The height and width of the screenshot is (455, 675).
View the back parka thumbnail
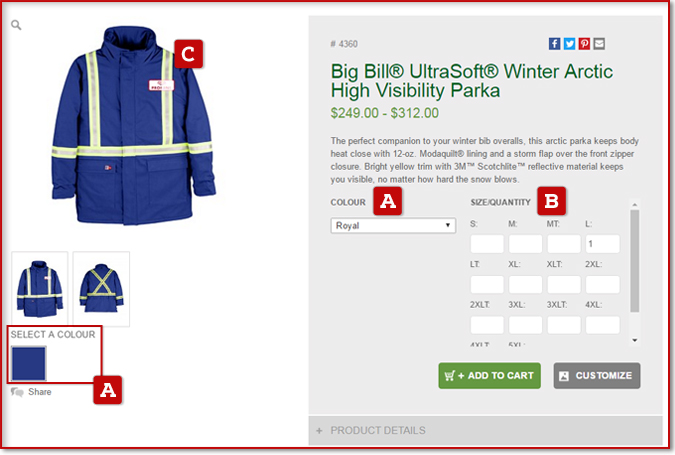pos(101,289)
